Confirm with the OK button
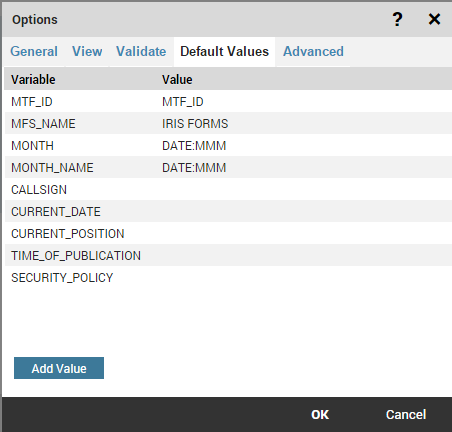The width and height of the screenshot is (452, 432). [320, 415]
